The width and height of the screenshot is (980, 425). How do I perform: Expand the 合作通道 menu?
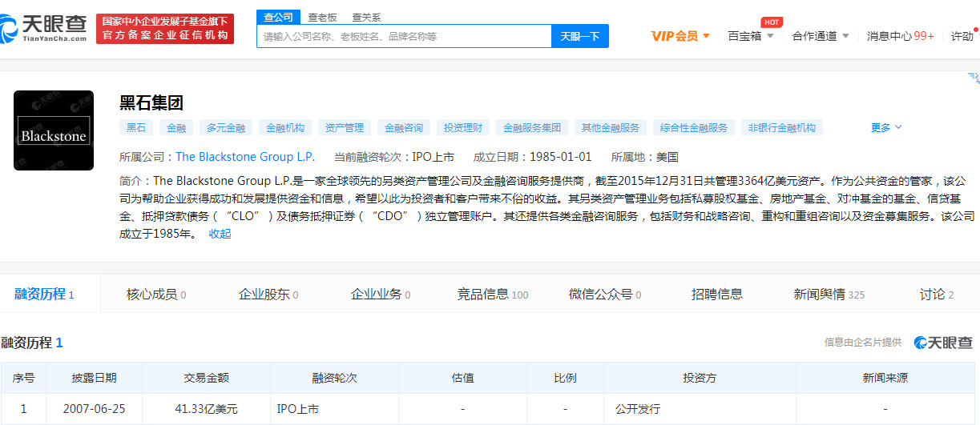[821, 36]
